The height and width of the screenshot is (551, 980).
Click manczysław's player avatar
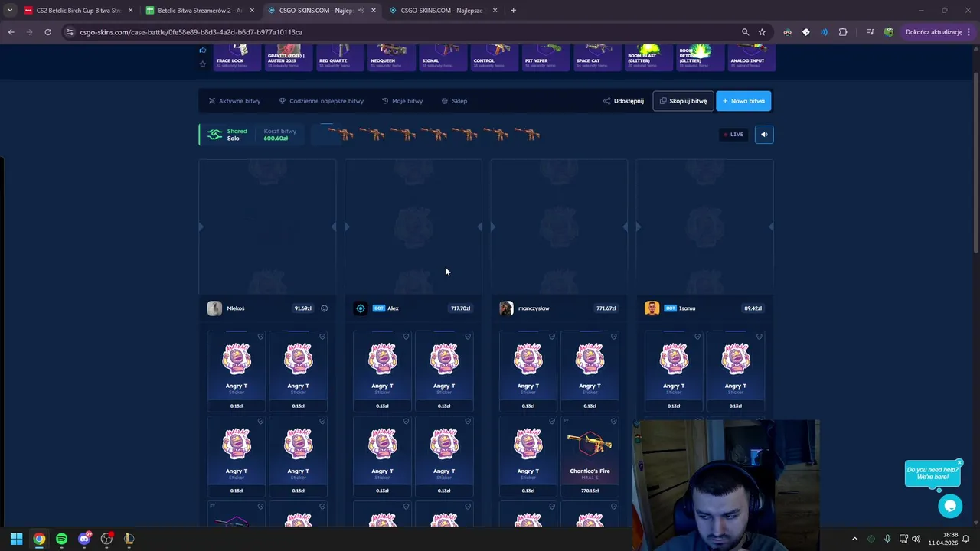pos(506,308)
